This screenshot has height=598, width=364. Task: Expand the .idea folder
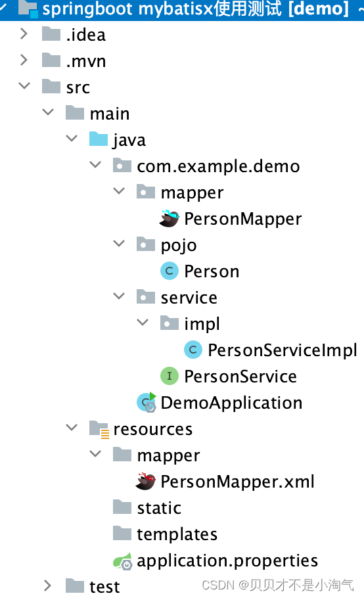pyautogui.click(x=24, y=34)
